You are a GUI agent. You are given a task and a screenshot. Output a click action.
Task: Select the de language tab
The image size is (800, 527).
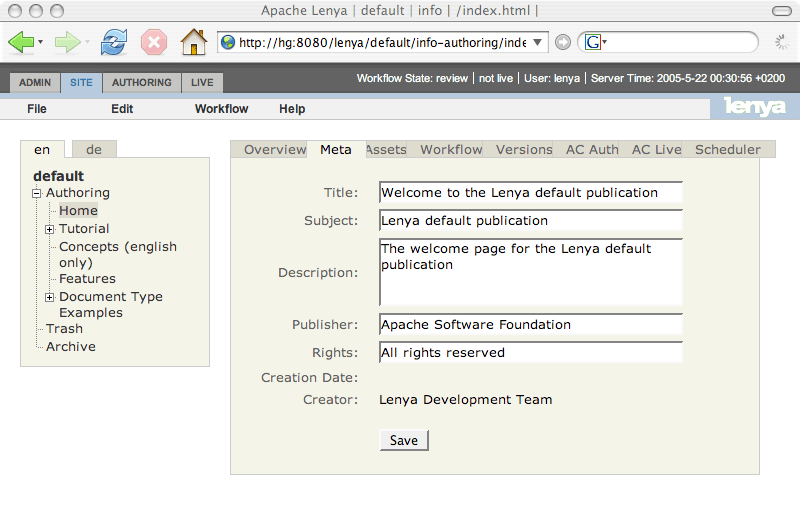(94, 150)
